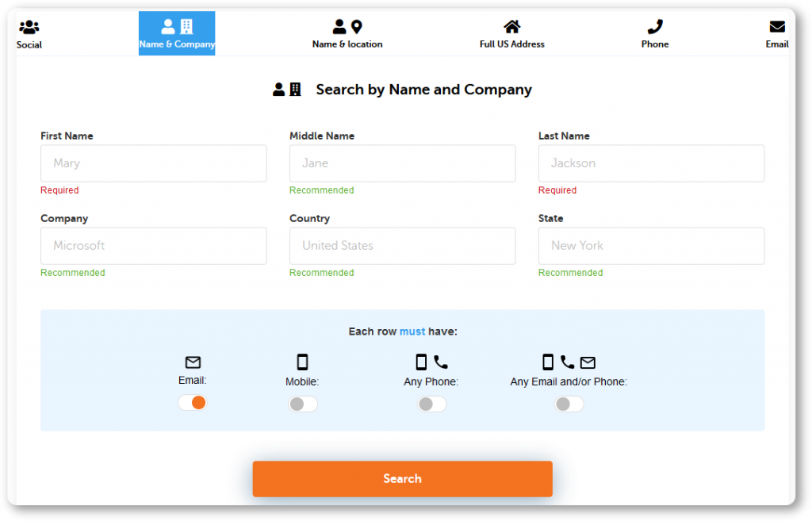Switch to the Name & location tab
Image resolution: width=812 pixels, height=521 pixels.
[347, 33]
